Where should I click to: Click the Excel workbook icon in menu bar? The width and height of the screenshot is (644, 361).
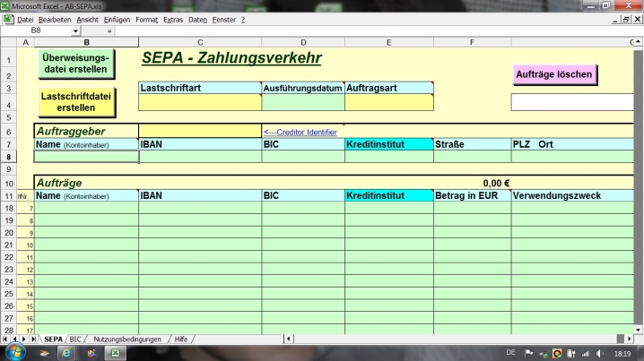click(x=9, y=19)
